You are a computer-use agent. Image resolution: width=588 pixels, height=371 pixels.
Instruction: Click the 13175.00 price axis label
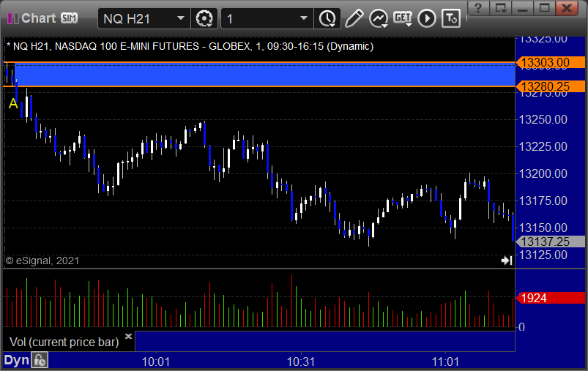pos(543,201)
